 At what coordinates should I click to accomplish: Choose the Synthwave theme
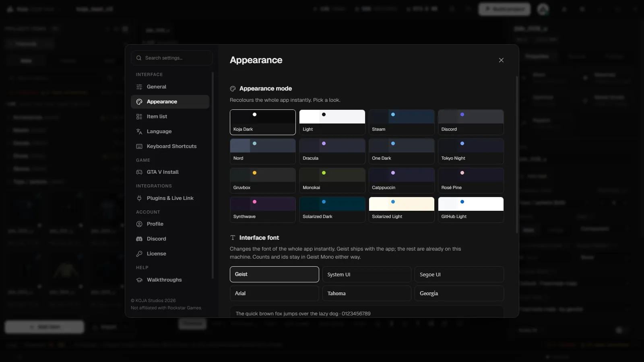[x=263, y=210]
